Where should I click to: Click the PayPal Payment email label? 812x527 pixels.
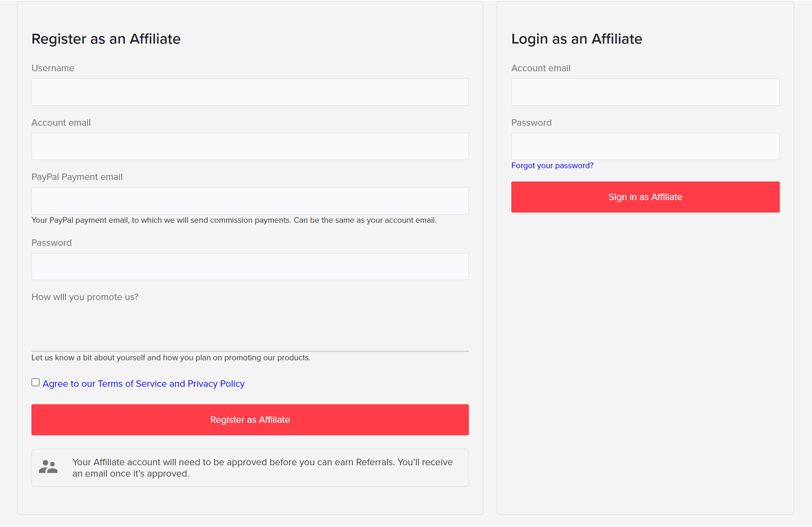point(77,177)
